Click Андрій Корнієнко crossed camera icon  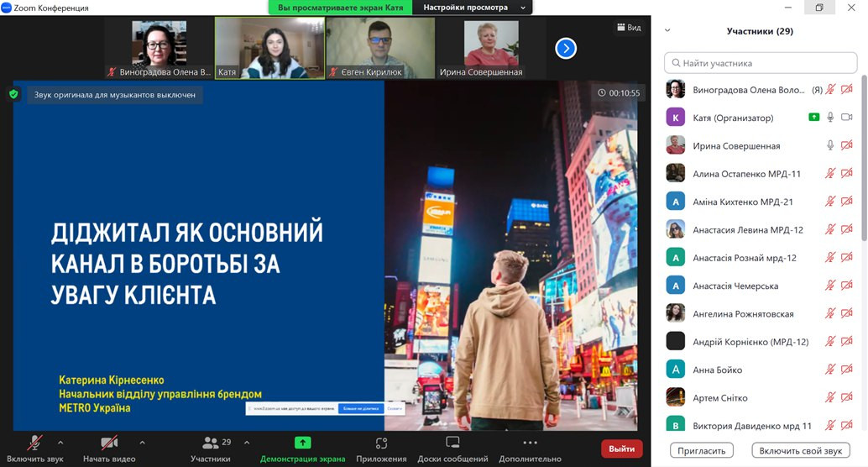point(846,341)
